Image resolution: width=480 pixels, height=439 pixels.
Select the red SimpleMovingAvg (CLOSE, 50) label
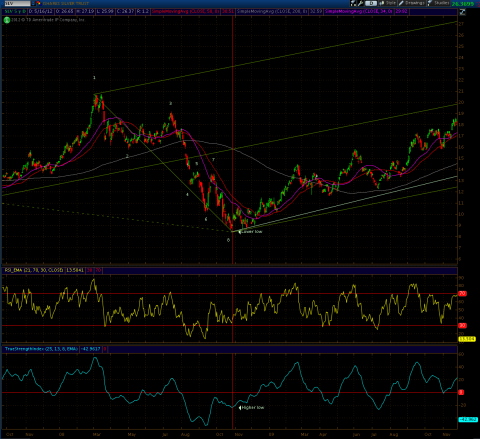point(186,11)
